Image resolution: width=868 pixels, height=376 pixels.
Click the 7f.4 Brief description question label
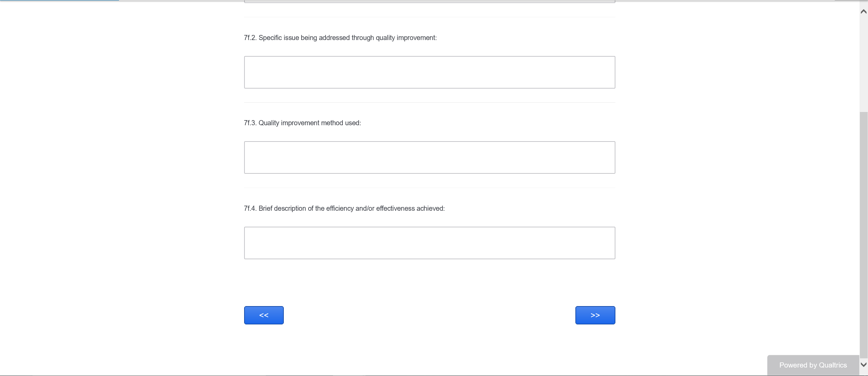click(x=344, y=208)
